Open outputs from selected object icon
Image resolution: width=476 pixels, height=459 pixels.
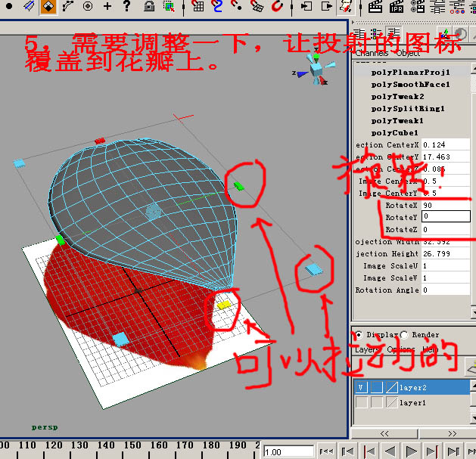tap(327, 6)
